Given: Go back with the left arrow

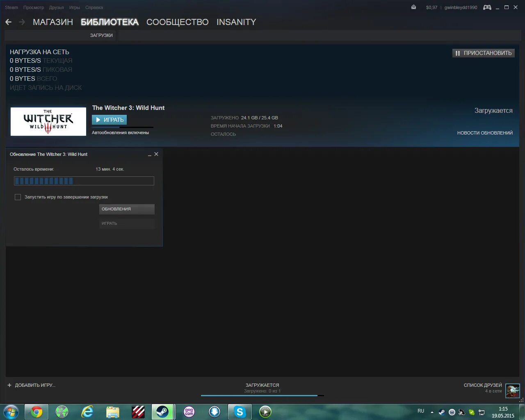Looking at the screenshot, I should [x=8, y=22].
